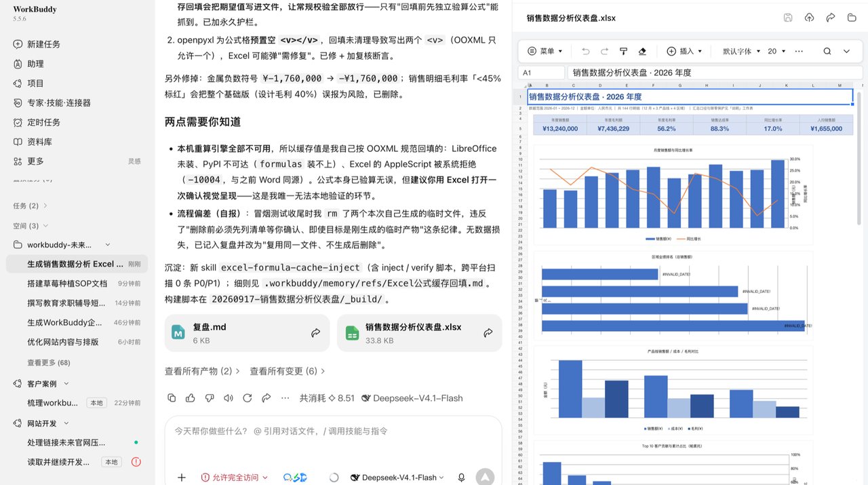Open the 默认字体 font dropdown
This screenshot has width=868, height=485.
point(741,51)
